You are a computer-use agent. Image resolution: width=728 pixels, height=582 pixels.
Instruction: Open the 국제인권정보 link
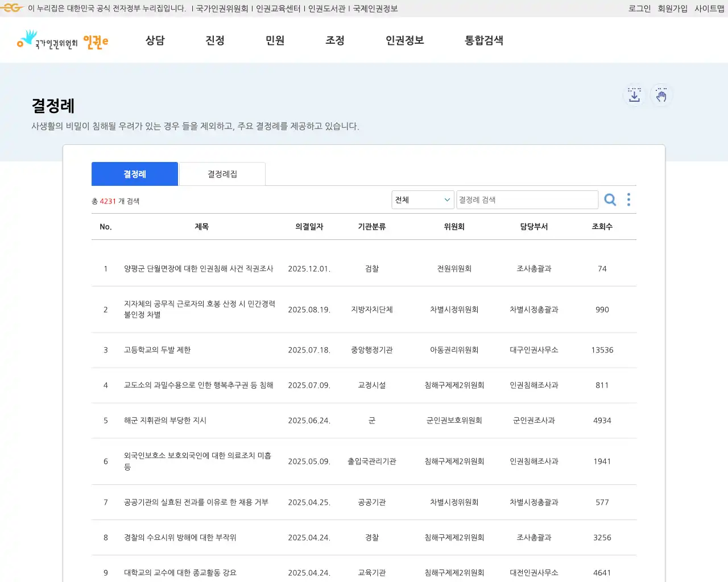[x=375, y=8]
